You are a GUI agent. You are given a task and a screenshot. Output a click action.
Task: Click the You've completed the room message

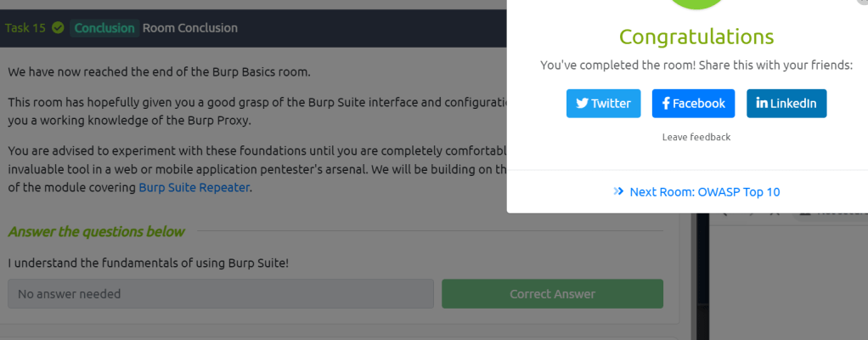[696, 65]
